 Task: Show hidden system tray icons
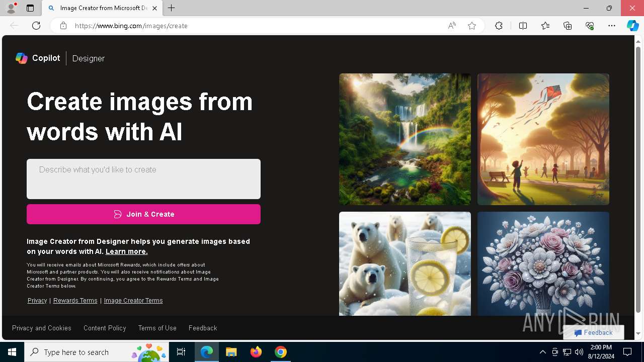tap(543, 352)
